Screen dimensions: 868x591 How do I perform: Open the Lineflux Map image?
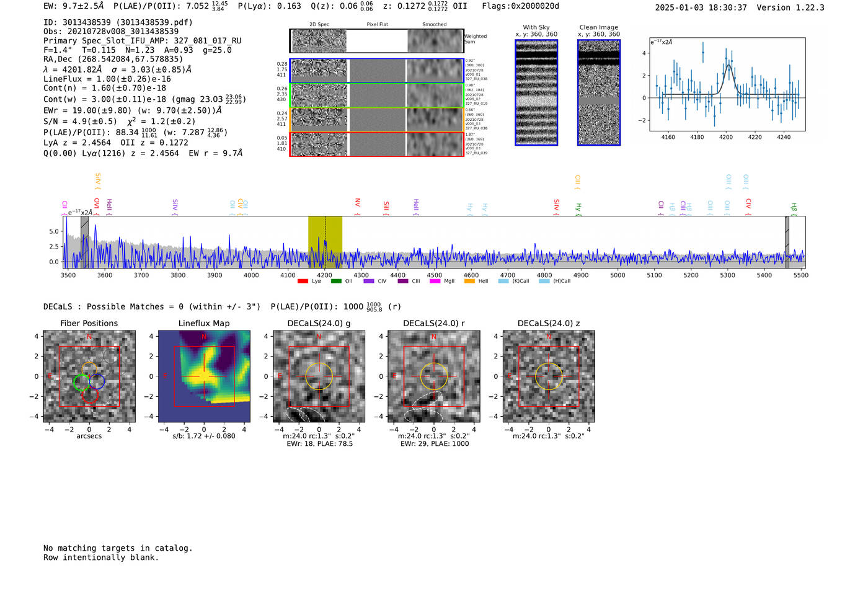(x=204, y=376)
